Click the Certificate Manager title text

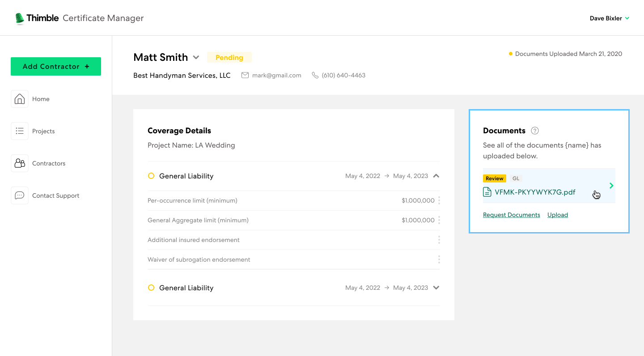click(x=103, y=18)
